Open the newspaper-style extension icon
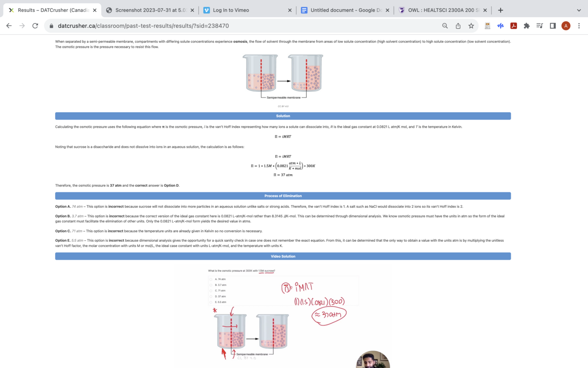Viewport: 588px width, 368px height. coord(488,26)
